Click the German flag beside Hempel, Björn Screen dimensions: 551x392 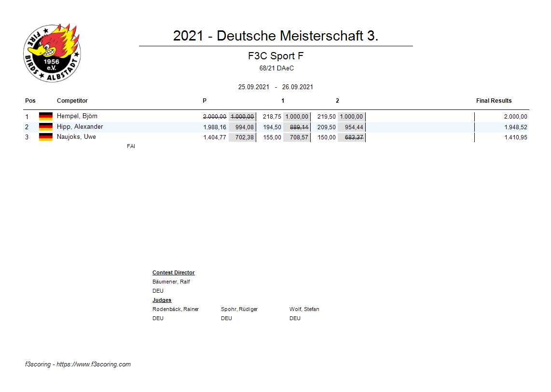point(46,116)
